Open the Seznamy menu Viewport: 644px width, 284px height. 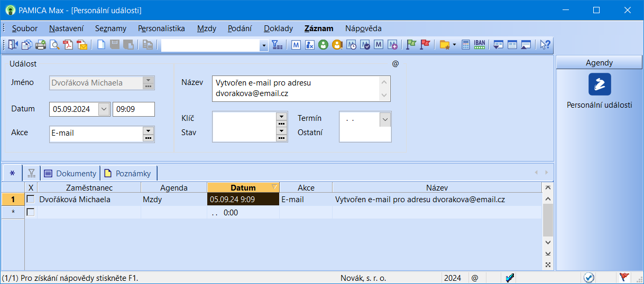pos(111,29)
